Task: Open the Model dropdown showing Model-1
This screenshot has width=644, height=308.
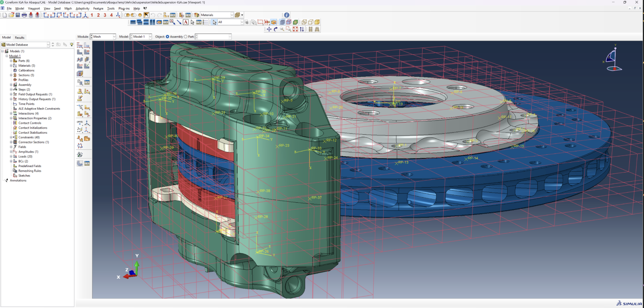Action: 141,37
